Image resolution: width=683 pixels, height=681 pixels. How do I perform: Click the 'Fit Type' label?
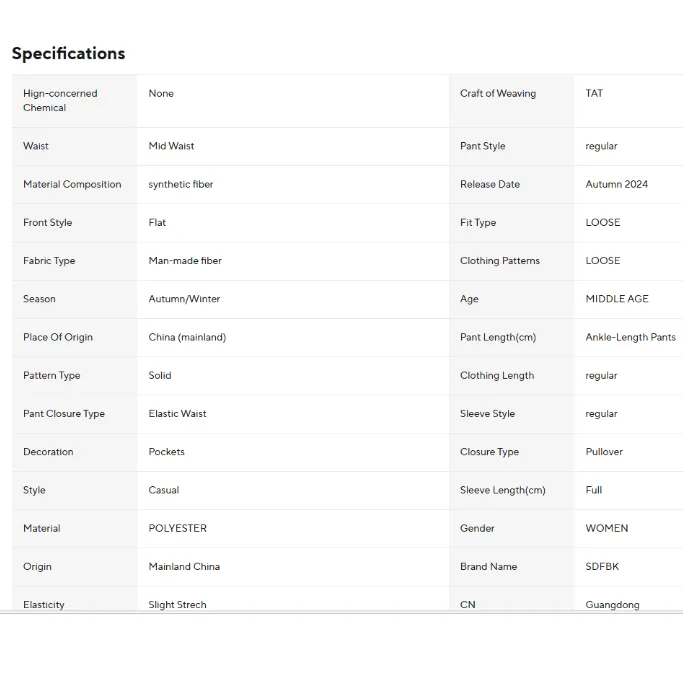tap(478, 223)
